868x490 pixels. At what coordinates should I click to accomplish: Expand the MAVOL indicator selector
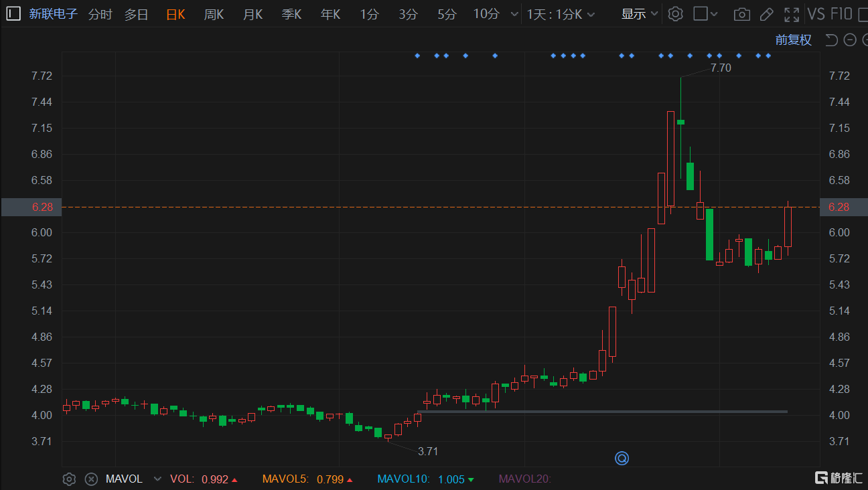[x=157, y=479]
